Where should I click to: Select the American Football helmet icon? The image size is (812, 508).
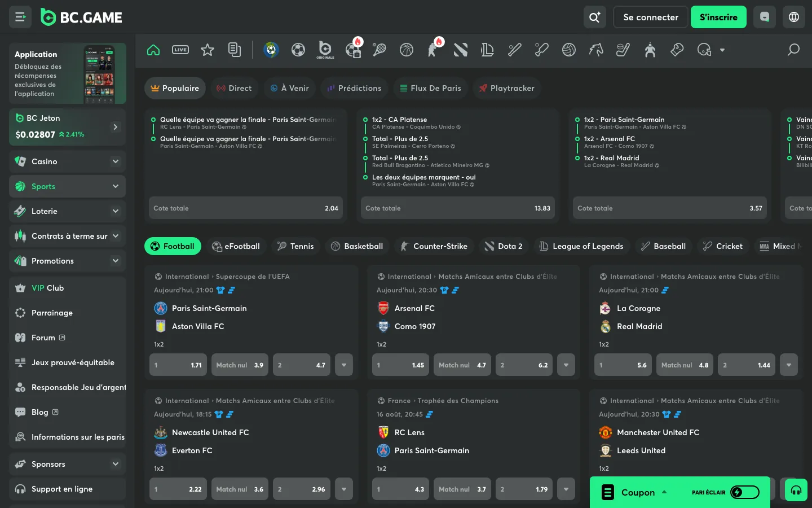(x=704, y=50)
